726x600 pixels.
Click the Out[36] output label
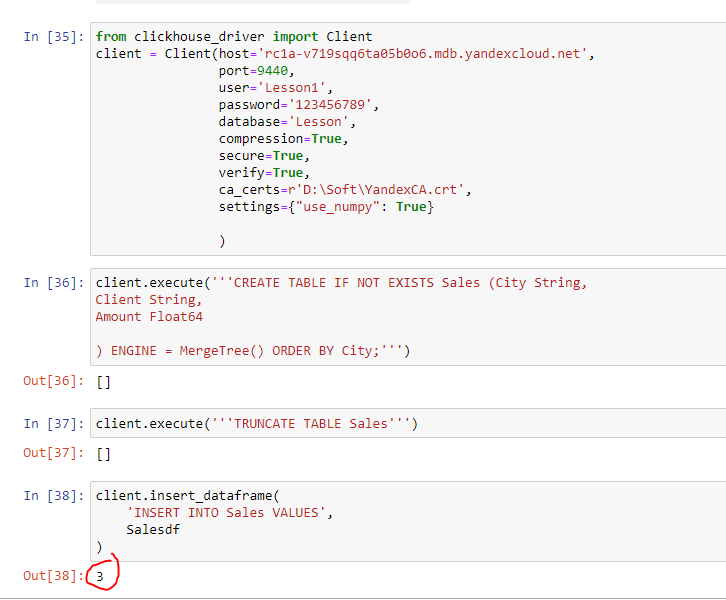[x=54, y=381]
